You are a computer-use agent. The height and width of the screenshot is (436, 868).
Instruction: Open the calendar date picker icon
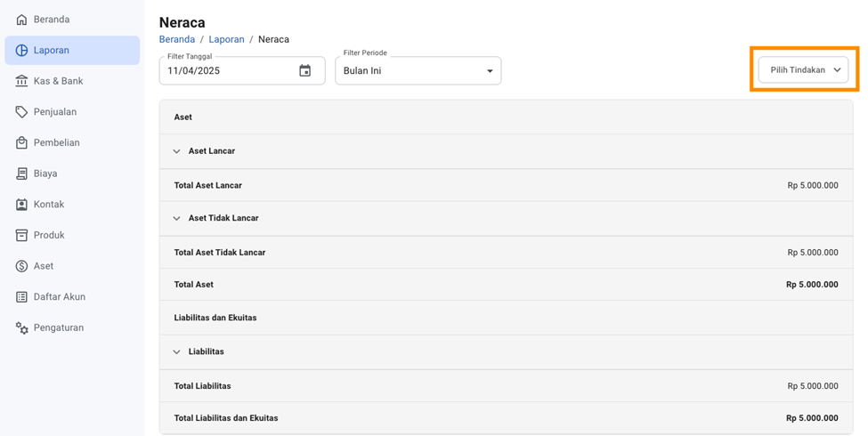click(304, 71)
